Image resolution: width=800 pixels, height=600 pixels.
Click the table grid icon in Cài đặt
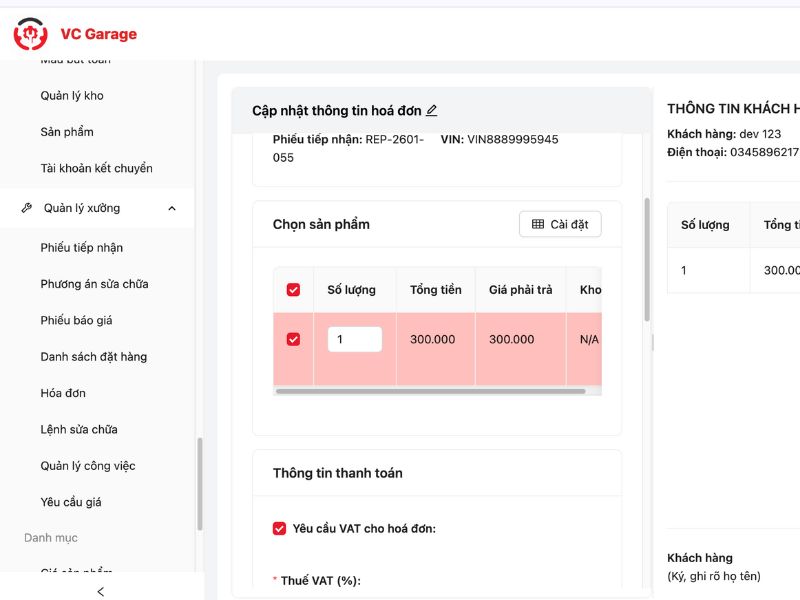(538, 224)
